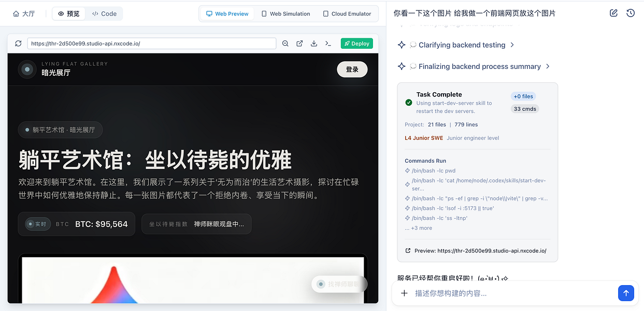Click the +0 files badge
The width and height of the screenshot is (644, 311).
pyautogui.click(x=523, y=96)
